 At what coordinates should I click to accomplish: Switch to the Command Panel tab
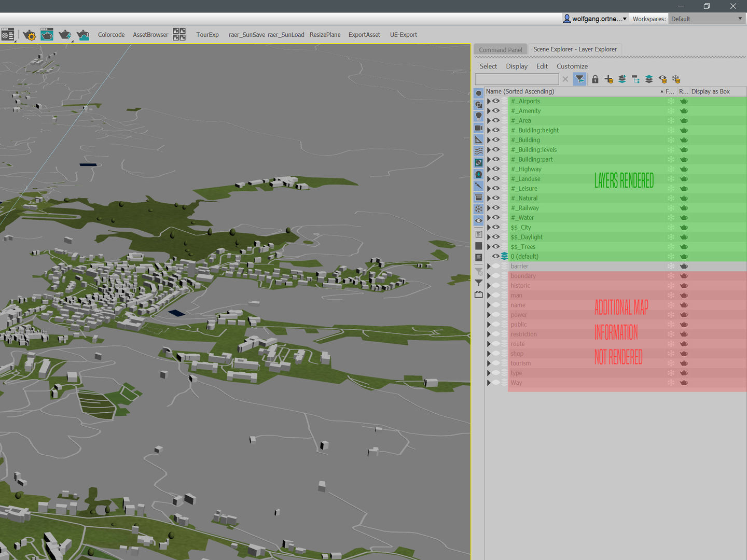tap(501, 50)
